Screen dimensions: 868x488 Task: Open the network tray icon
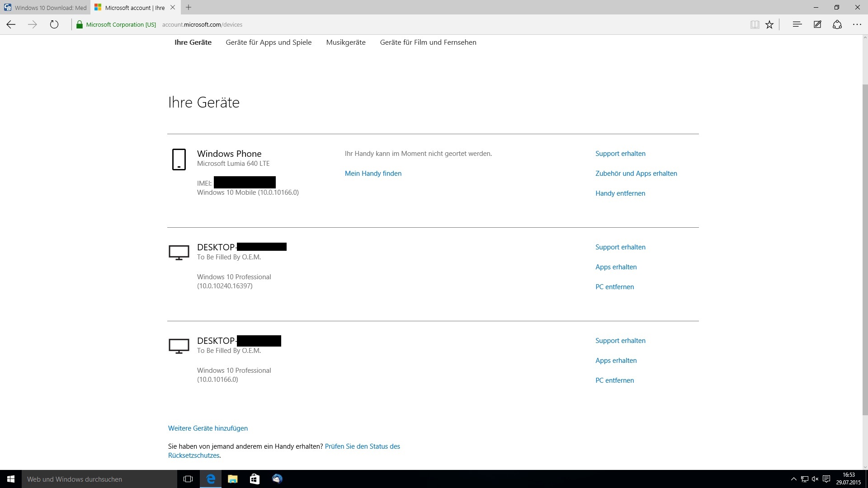click(804, 479)
